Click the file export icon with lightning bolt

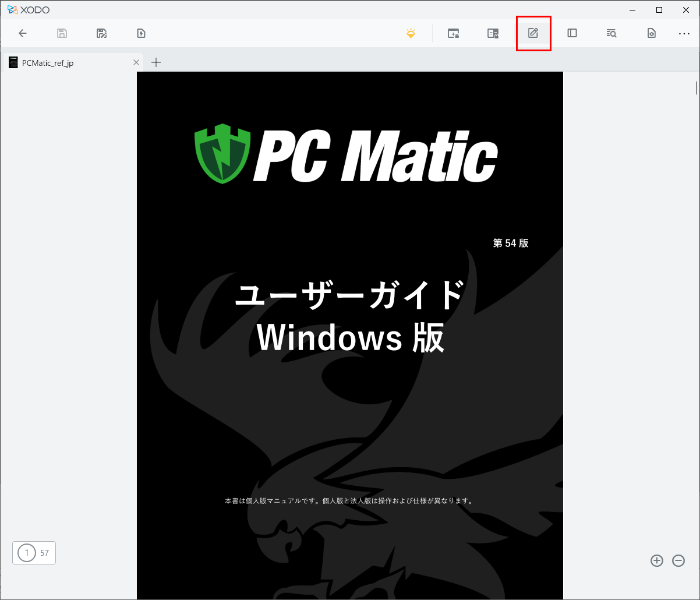(x=141, y=33)
